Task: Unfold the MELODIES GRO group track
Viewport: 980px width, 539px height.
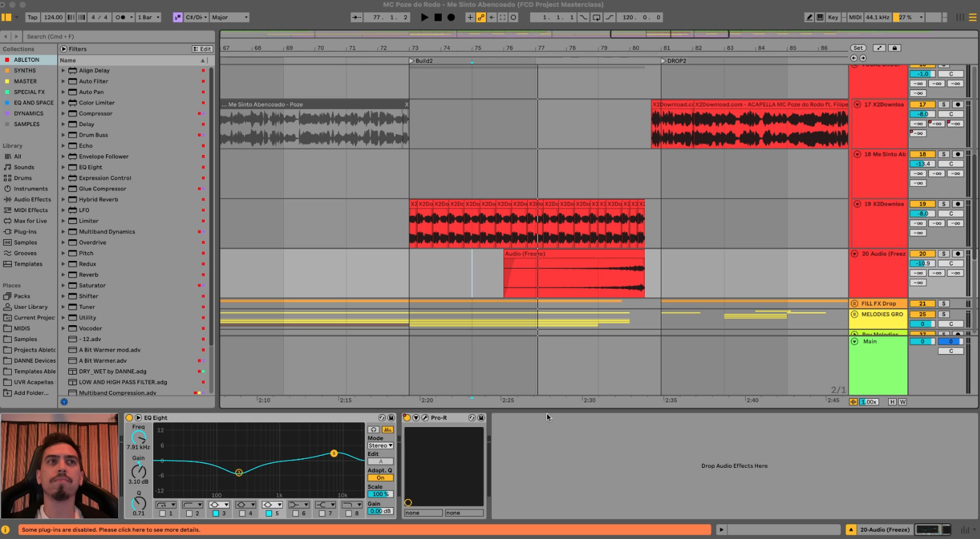Action: 855,315
